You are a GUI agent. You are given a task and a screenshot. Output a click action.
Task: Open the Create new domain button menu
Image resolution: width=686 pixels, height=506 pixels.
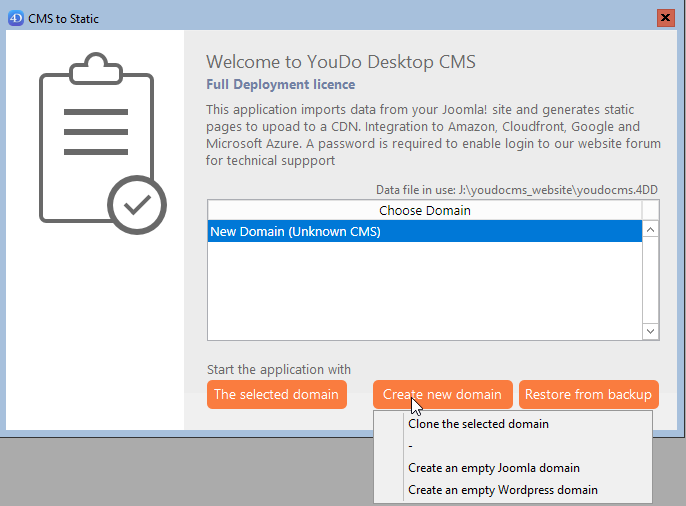pyautogui.click(x=442, y=394)
